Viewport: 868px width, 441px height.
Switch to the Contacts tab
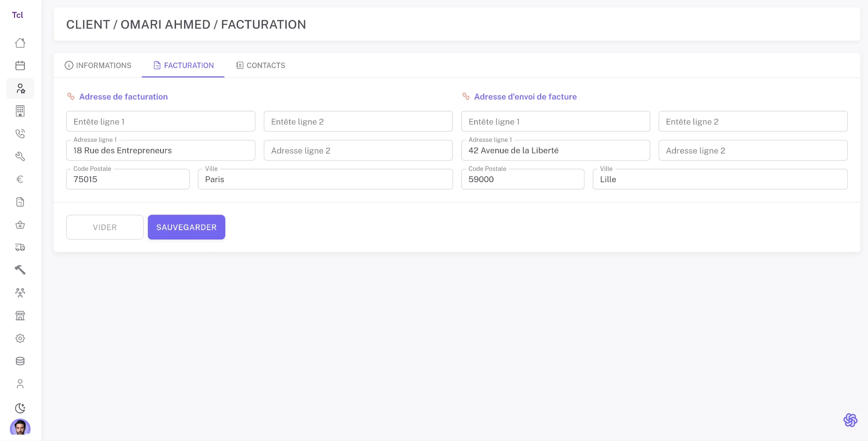coord(260,65)
